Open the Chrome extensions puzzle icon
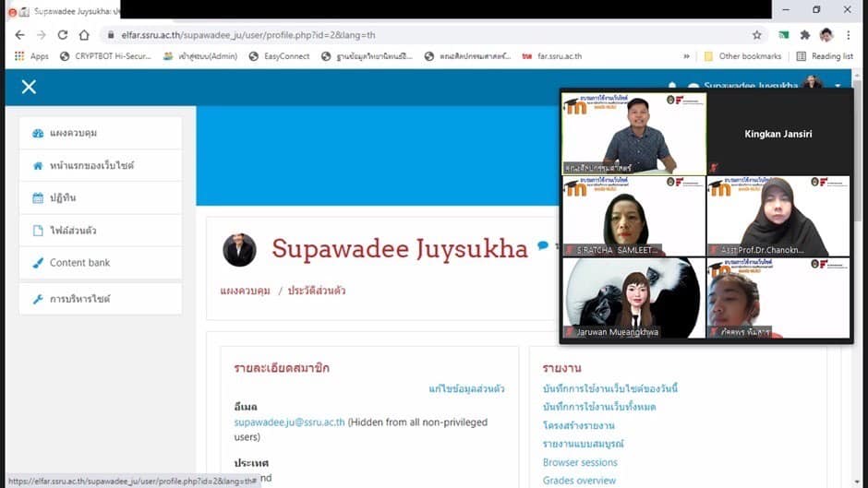868x488 pixels. 804,35
